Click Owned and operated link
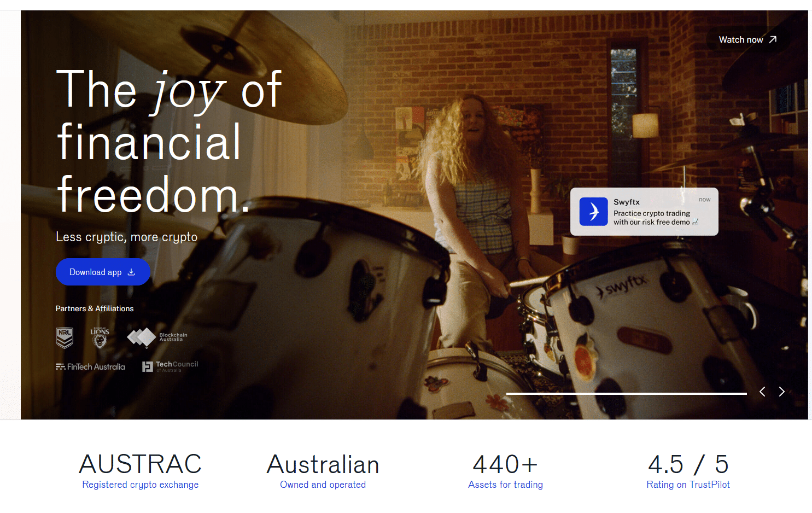Image resolution: width=812 pixels, height=513 pixels. pos(323,485)
